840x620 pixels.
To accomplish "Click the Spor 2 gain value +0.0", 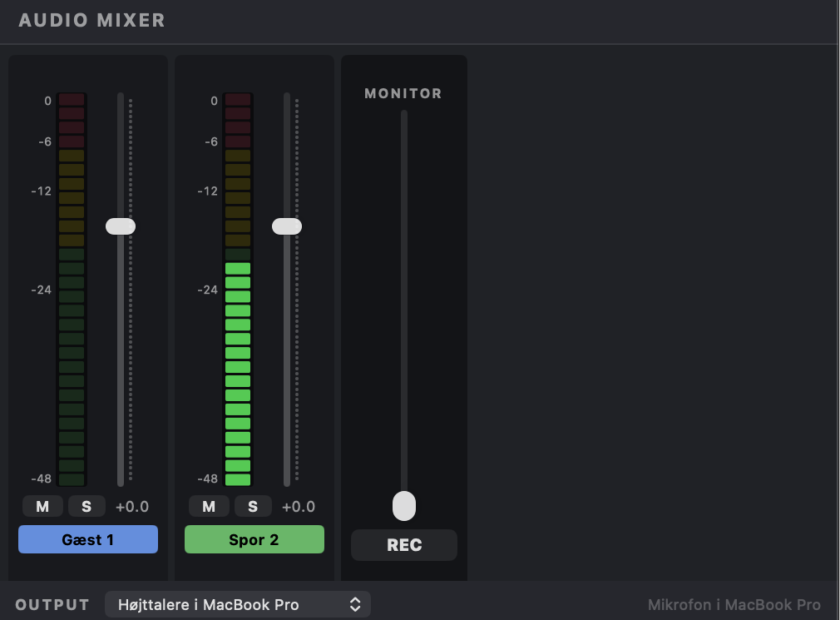I will tap(299, 506).
